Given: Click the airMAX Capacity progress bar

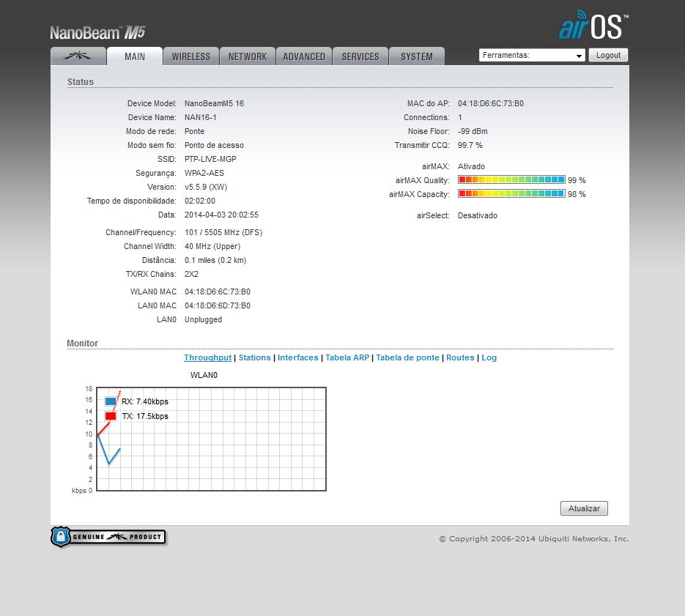Looking at the screenshot, I should 511,193.
